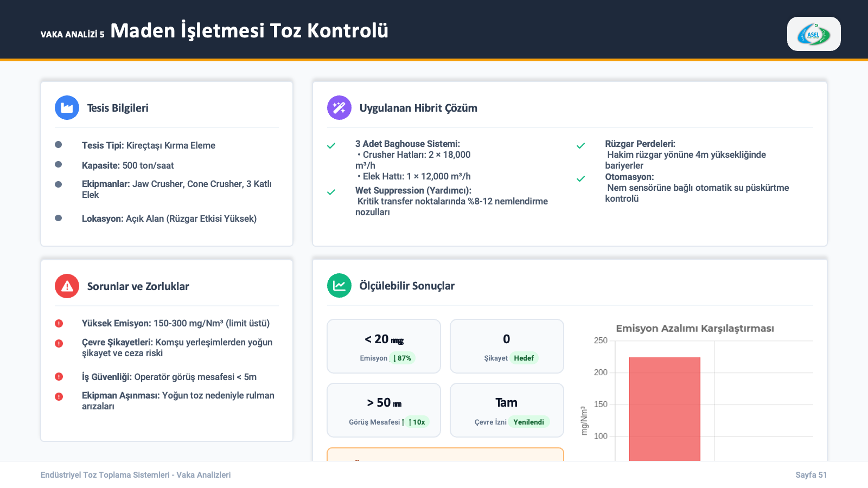
Task: Click the checkmark beside Wet Suppression
Action: (331, 192)
